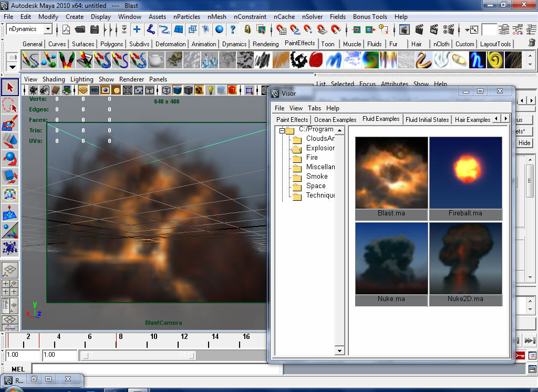Toggle the padlock Lock Selection icon

(x=247, y=29)
